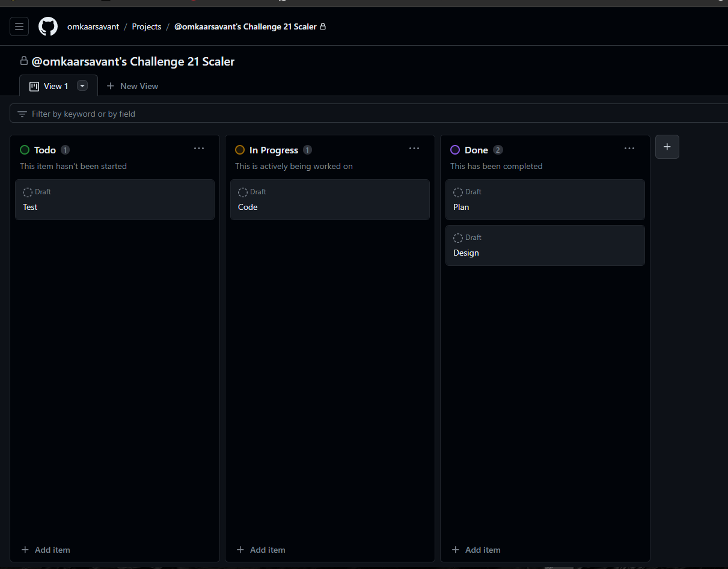Open the In Progress column options menu
This screenshot has height=569, width=728.
coord(414,148)
